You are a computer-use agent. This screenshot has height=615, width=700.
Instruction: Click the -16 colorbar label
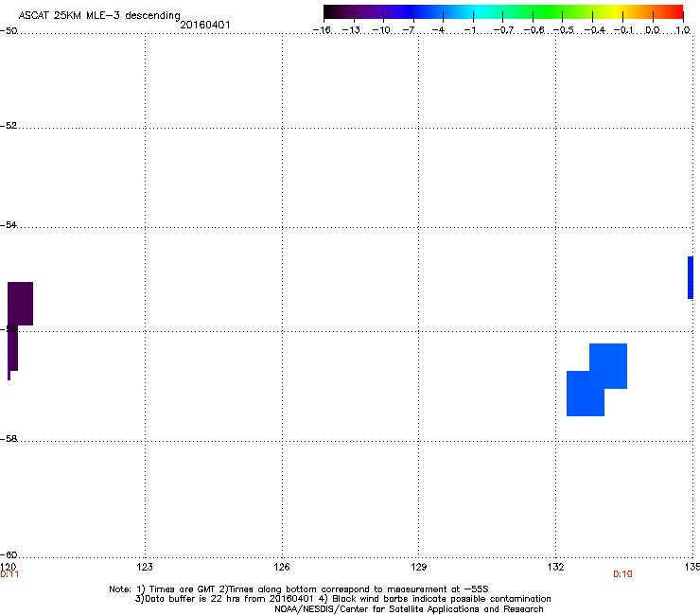point(322,30)
